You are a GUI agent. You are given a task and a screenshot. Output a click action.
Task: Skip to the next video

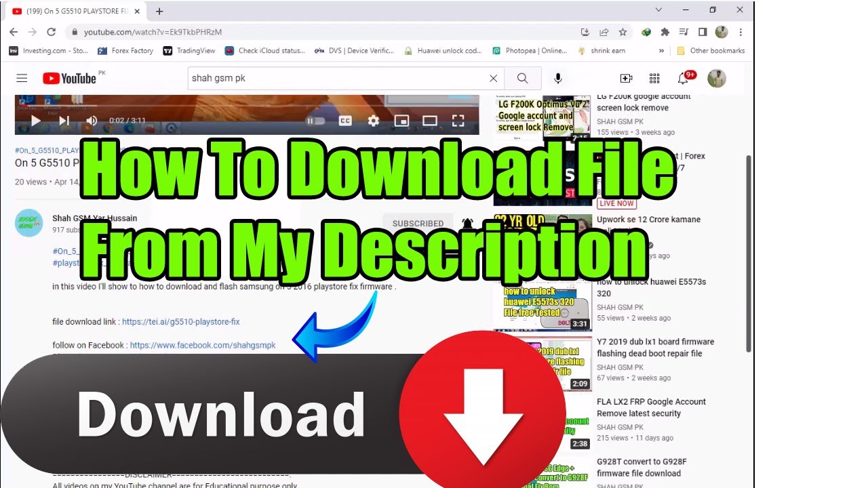tap(64, 121)
